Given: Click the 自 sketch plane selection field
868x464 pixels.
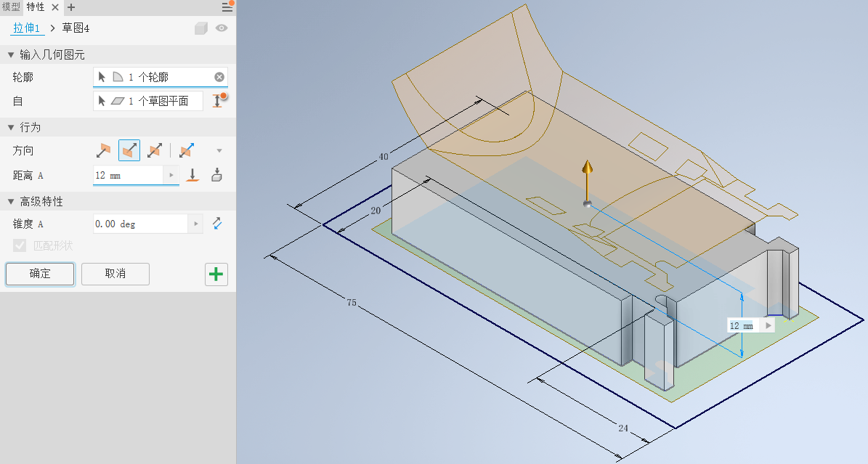Looking at the screenshot, I should [148, 101].
